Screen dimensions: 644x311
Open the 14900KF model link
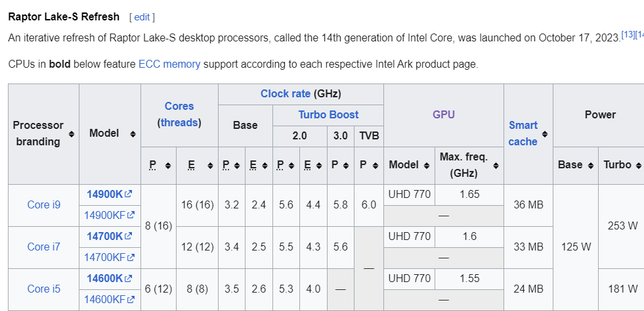[105, 215]
